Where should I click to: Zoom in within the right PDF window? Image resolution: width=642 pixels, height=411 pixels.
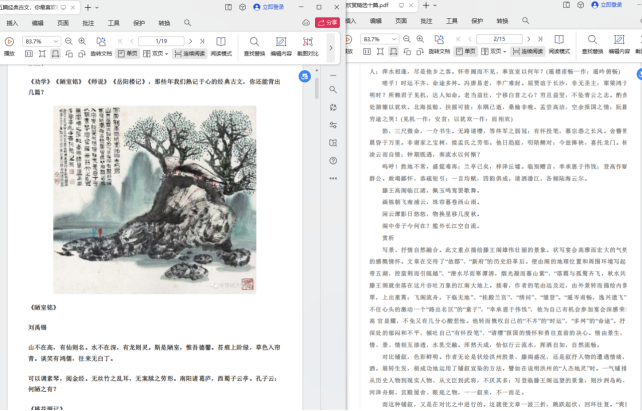click(420, 39)
